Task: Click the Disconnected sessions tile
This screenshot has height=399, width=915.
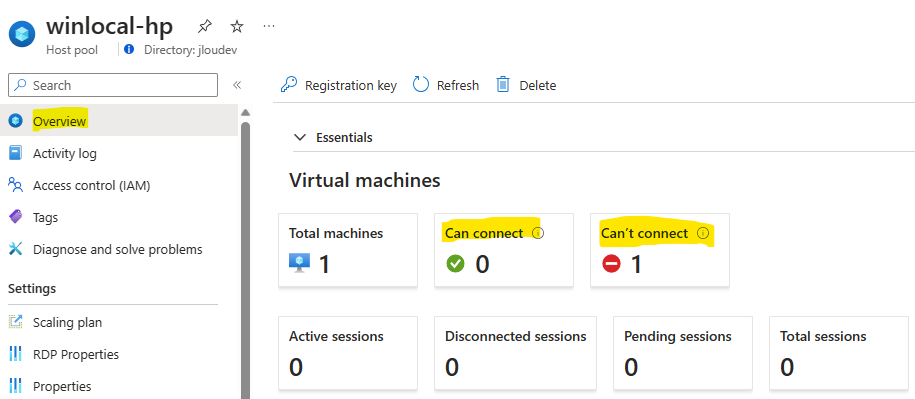Action: [515, 353]
